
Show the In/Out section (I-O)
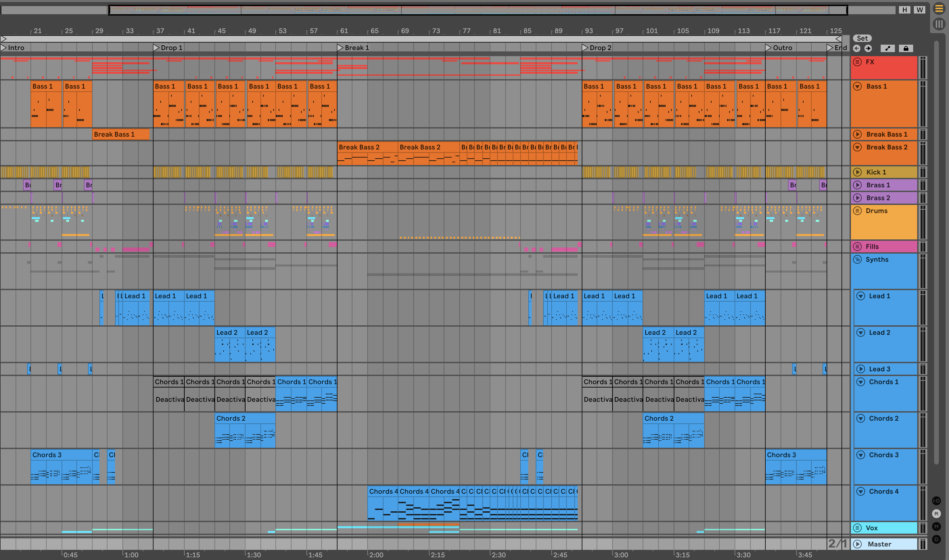point(936,501)
